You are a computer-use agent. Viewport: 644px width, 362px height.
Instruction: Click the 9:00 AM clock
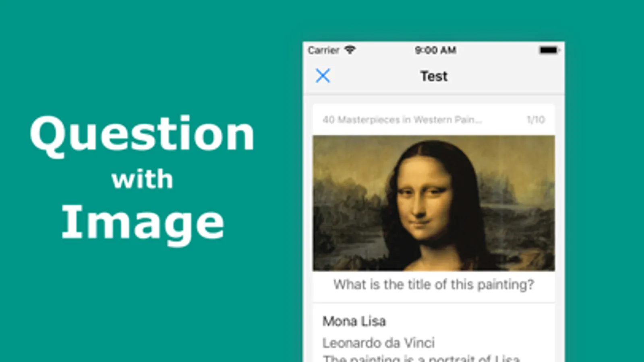tap(435, 50)
